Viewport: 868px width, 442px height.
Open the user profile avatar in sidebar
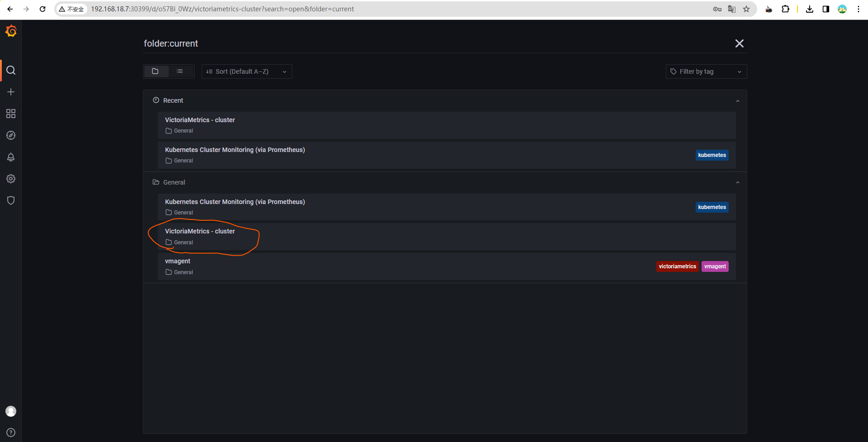click(11, 411)
